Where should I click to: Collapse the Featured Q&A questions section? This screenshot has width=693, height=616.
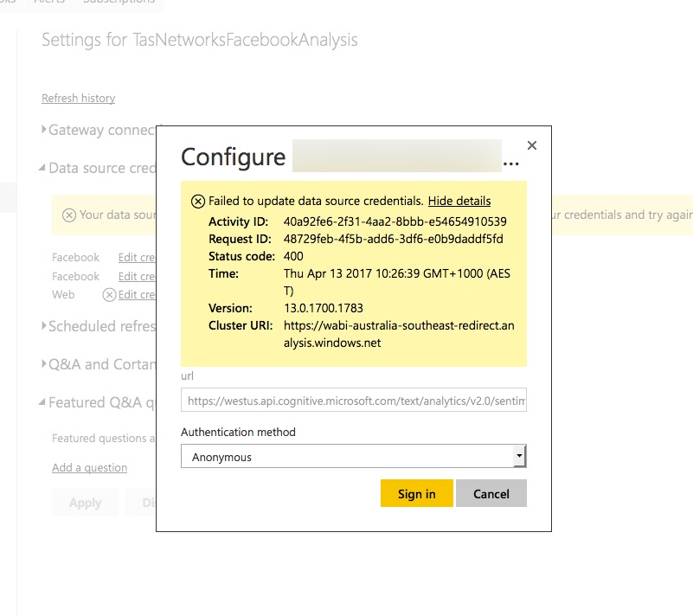coord(97,402)
